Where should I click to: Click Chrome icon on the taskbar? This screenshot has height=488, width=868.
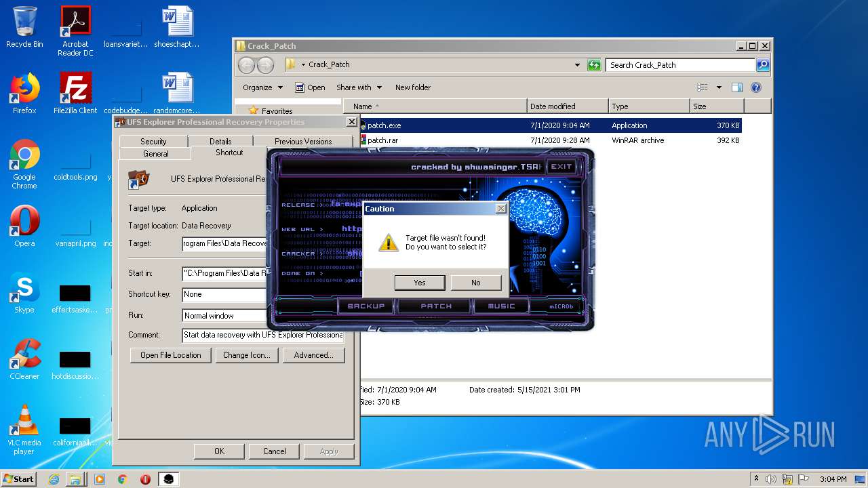pos(123,479)
